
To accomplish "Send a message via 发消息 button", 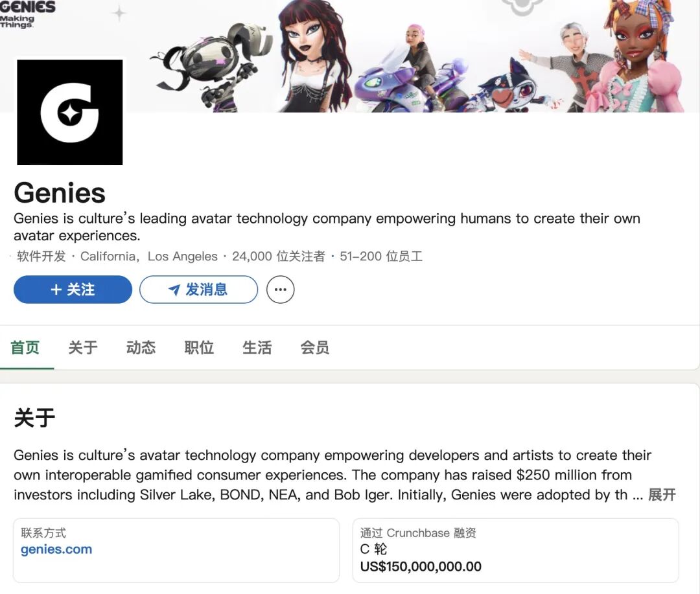I will (x=199, y=290).
